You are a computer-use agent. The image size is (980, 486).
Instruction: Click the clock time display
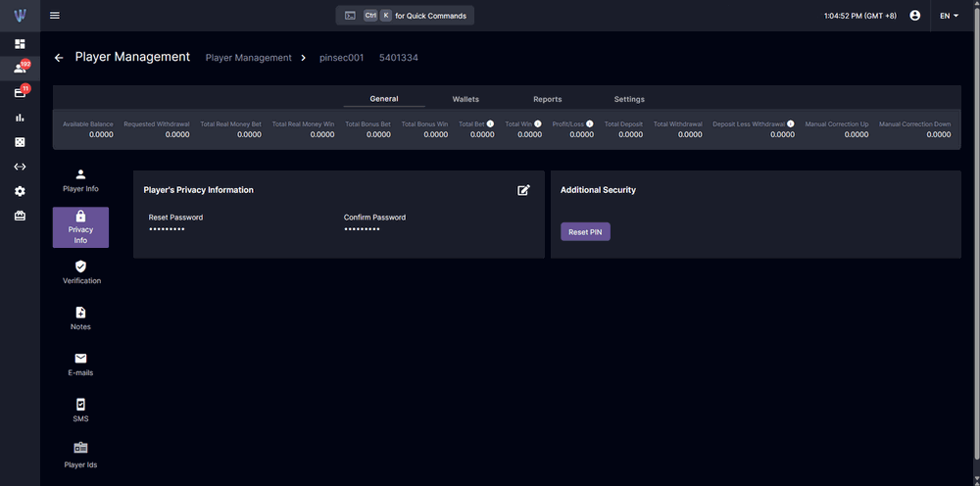pos(860,16)
